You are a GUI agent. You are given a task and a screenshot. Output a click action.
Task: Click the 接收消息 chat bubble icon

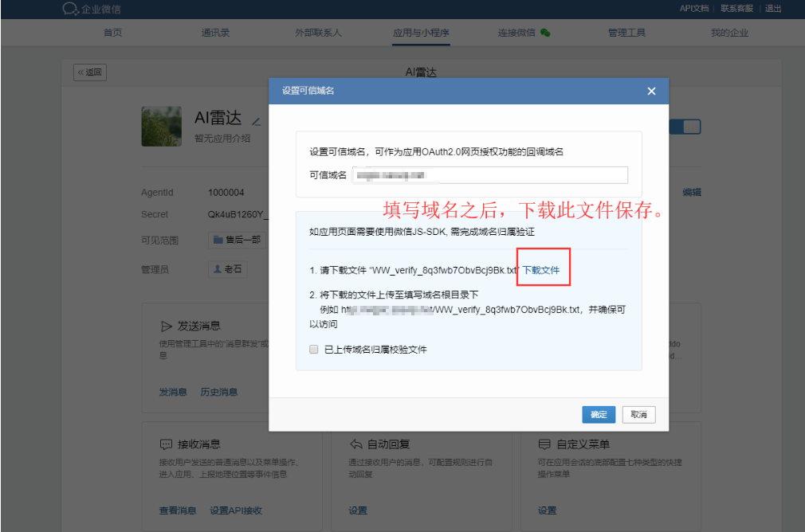(x=167, y=444)
